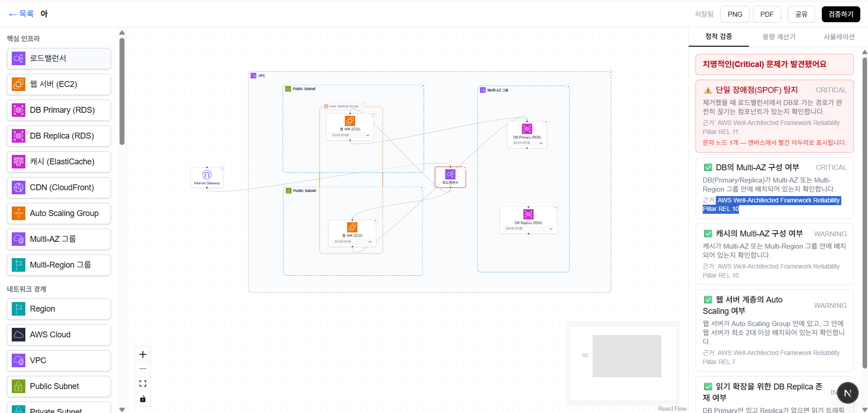The width and height of the screenshot is (868, 413).
Task: Click the DB Replica (RDS) node icon on canvas
Action: tap(528, 214)
